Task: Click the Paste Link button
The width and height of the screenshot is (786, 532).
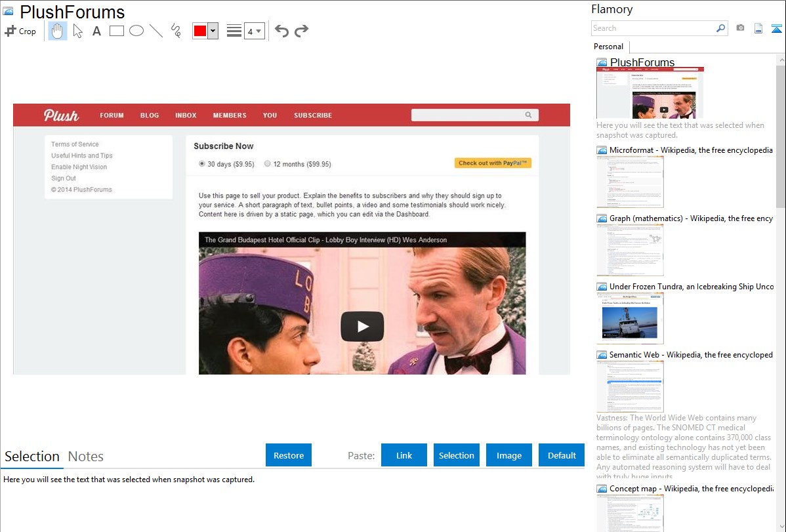Action: pos(404,455)
